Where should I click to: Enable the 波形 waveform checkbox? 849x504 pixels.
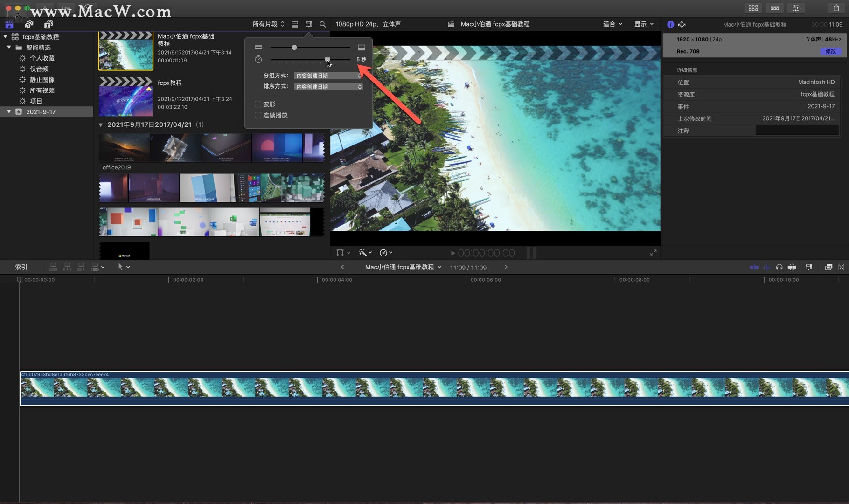click(x=257, y=104)
